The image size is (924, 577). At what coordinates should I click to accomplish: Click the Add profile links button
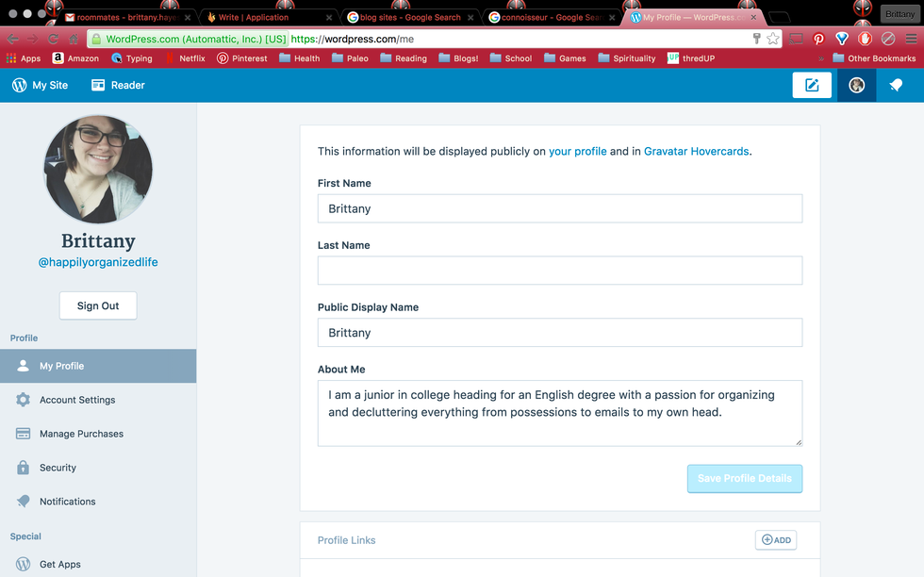tap(776, 540)
